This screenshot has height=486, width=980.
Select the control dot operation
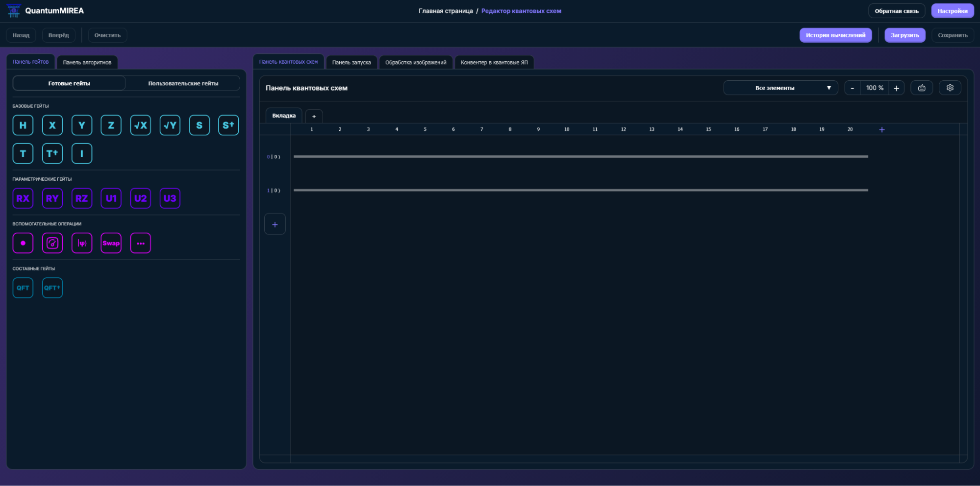click(23, 243)
